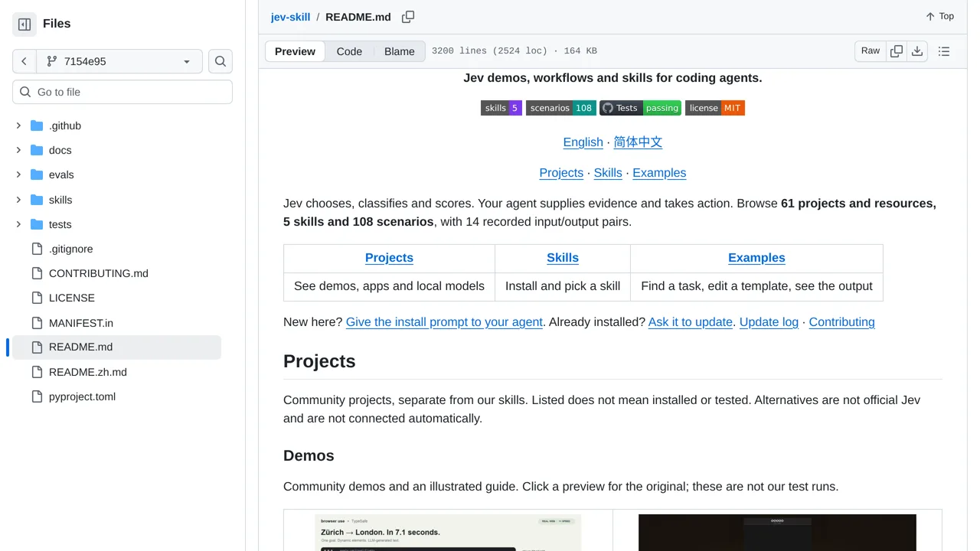Expand the tests folder chevron
980x551 pixels.
(x=18, y=224)
